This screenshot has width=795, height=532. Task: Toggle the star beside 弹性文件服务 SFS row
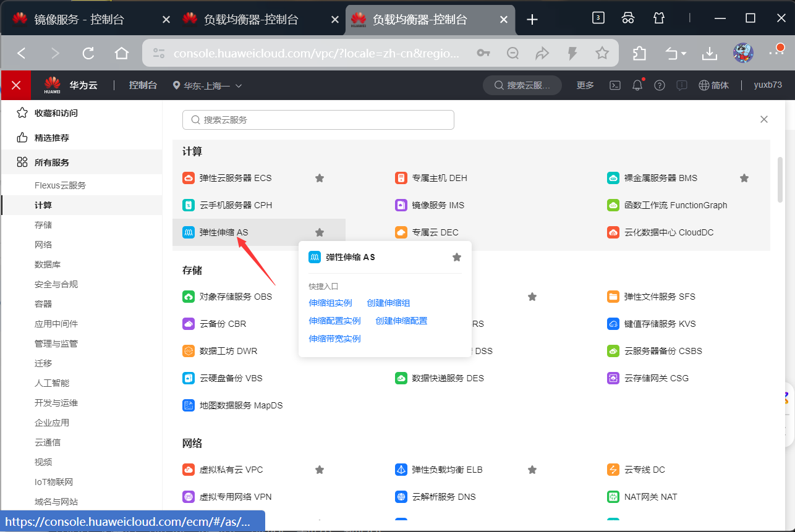pyautogui.click(x=532, y=297)
